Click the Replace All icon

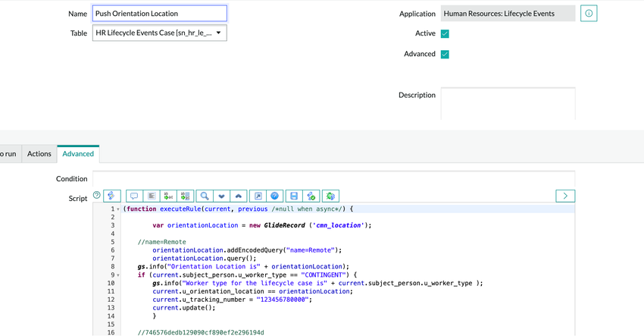pyautogui.click(x=185, y=196)
